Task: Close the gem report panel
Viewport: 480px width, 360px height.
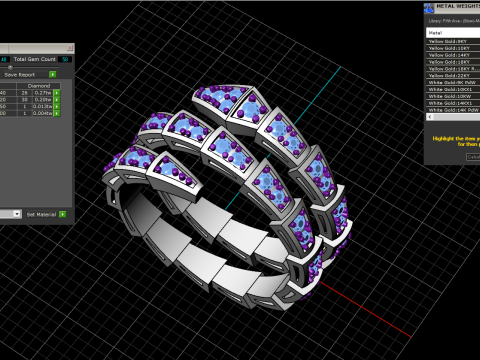Action: 70,48
